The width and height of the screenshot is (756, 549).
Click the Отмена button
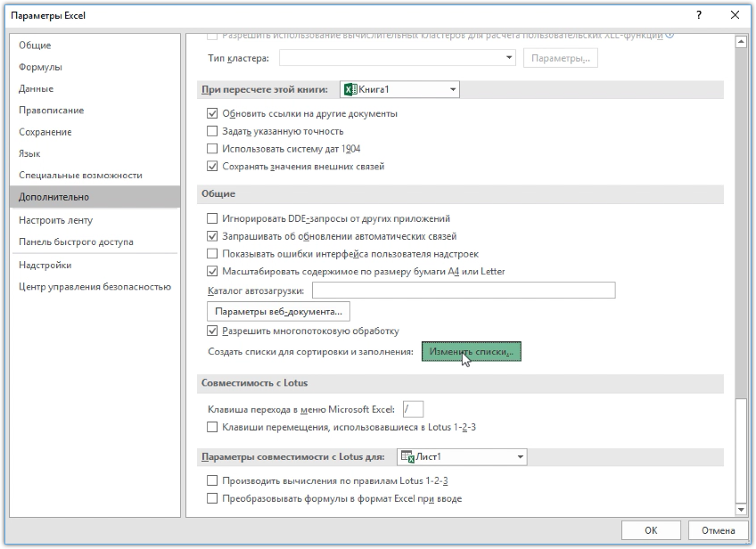(x=718, y=530)
